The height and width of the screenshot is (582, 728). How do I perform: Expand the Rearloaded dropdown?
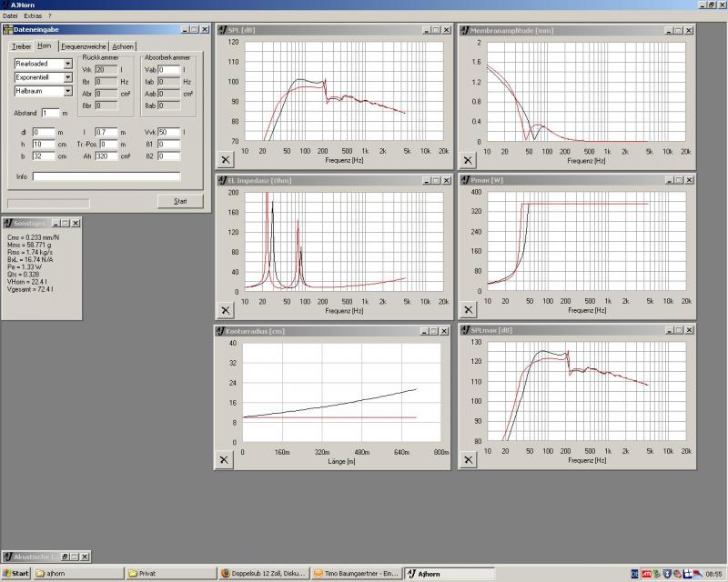click(x=67, y=64)
